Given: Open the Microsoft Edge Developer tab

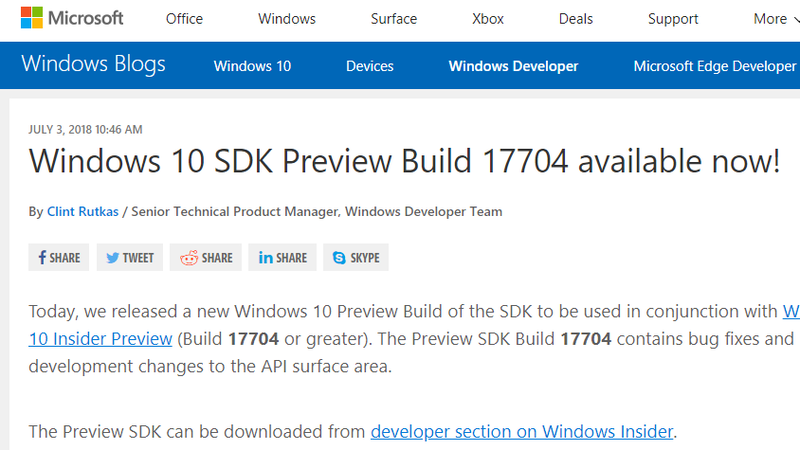Looking at the screenshot, I should coord(715,66).
